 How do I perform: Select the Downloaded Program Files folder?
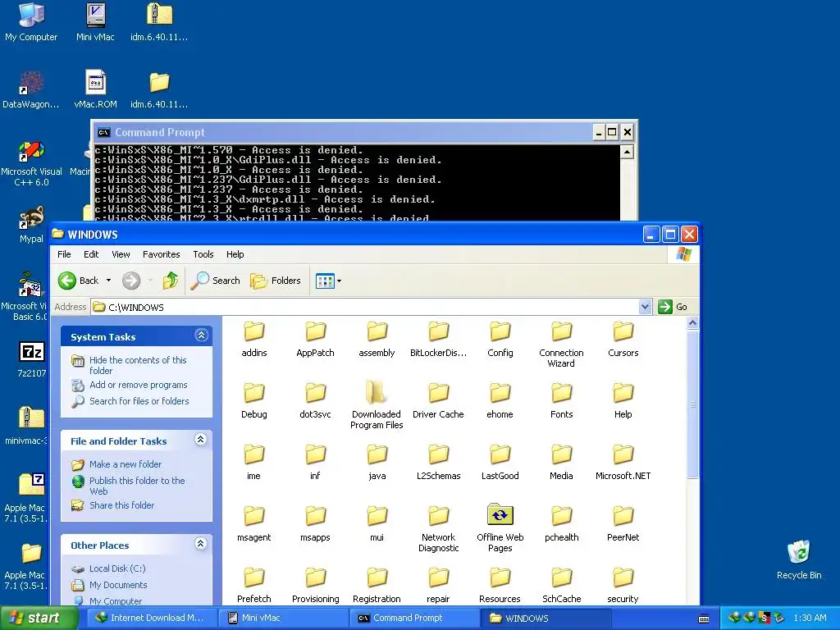pos(377,405)
